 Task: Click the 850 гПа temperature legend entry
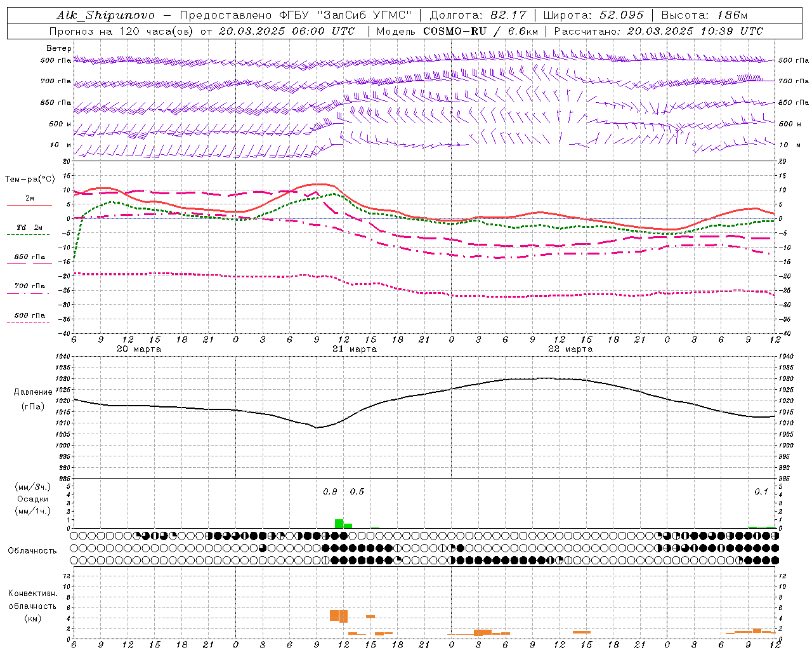point(29,256)
